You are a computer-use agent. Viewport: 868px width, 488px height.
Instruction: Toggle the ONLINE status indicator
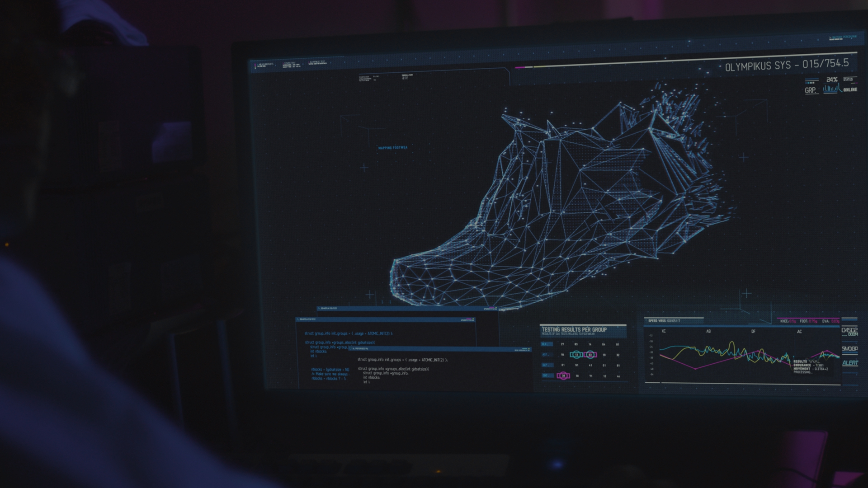[x=850, y=89]
